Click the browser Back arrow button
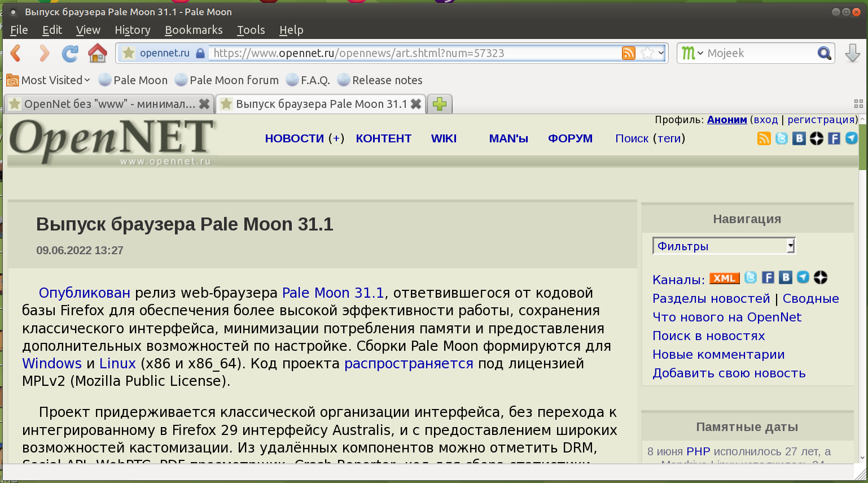The image size is (868, 483). 16,53
